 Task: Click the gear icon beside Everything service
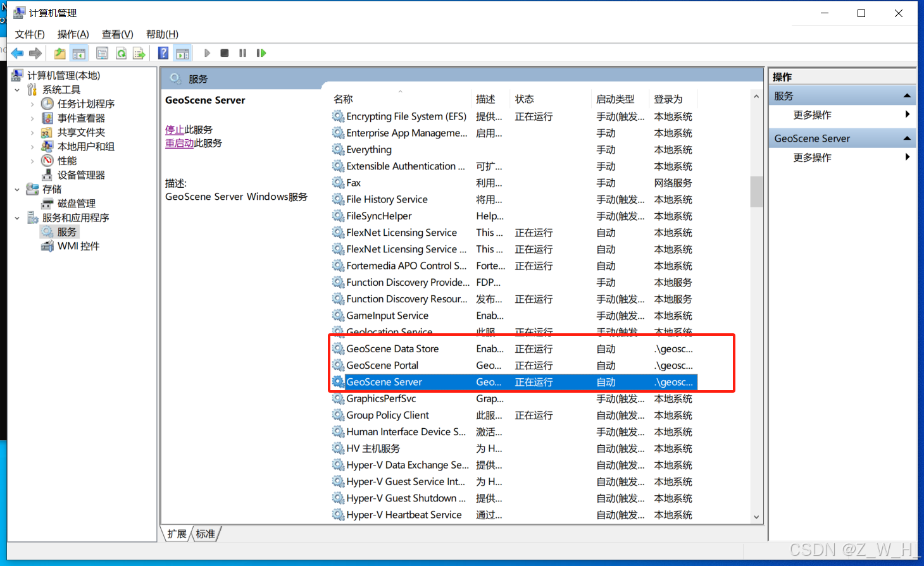tap(339, 149)
